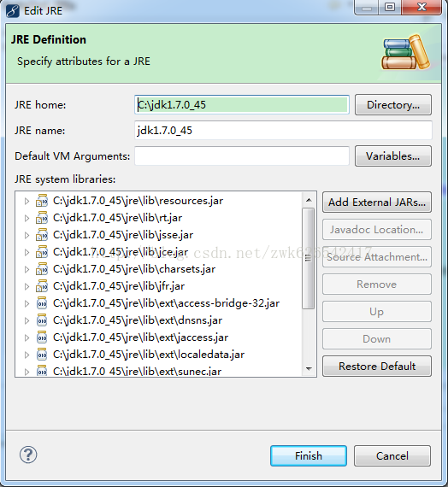The width and height of the screenshot is (448, 487).
Task: Click the jar icon beside jsse.jar
Action: click(42, 235)
